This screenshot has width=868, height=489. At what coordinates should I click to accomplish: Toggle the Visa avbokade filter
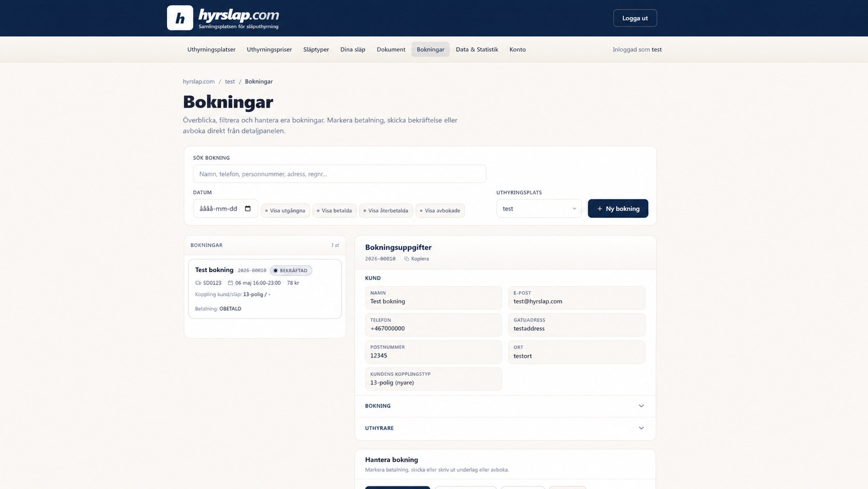coord(440,210)
